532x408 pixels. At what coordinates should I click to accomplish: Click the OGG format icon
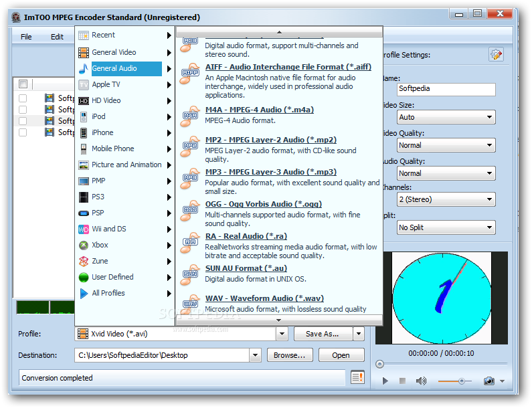tap(190, 211)
